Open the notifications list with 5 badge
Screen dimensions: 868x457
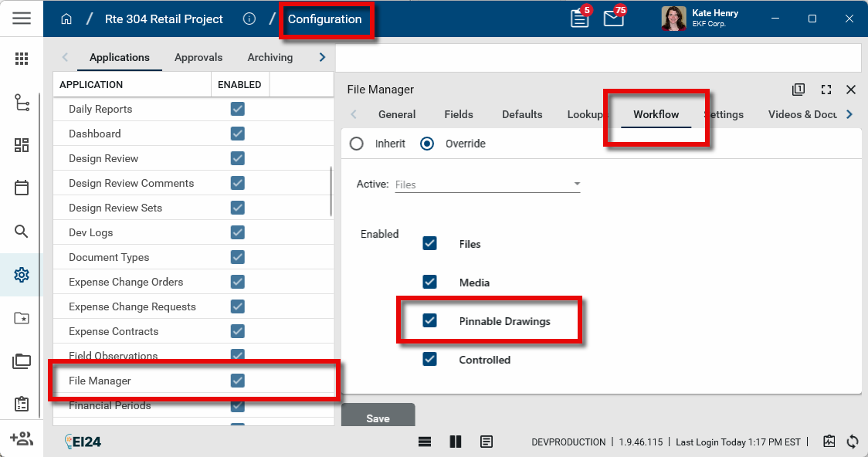579,19
